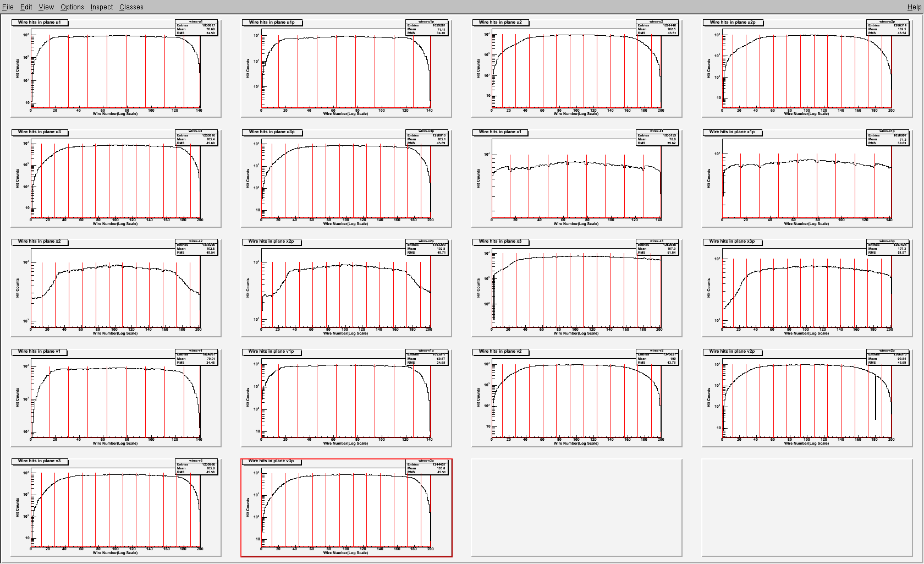Click the wires-v2p statistics box
924x564 pixels.
[x=887, y=357]
